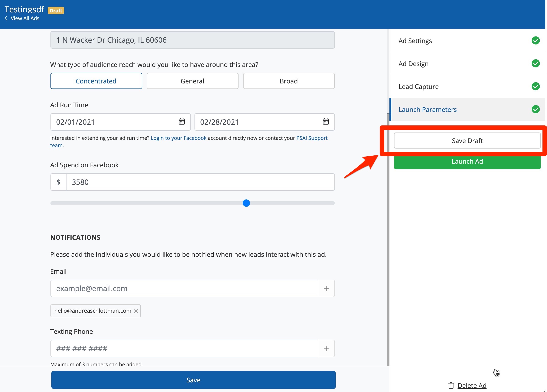Viewport: 547px width, 392px height.
Task: Click the ad spend slider handle
Action: pos(246,203)
